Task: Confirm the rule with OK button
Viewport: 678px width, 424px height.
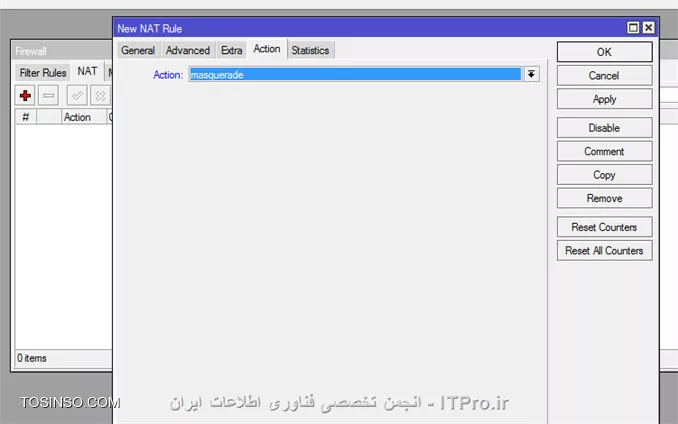Action: click(x=604, y=52)
